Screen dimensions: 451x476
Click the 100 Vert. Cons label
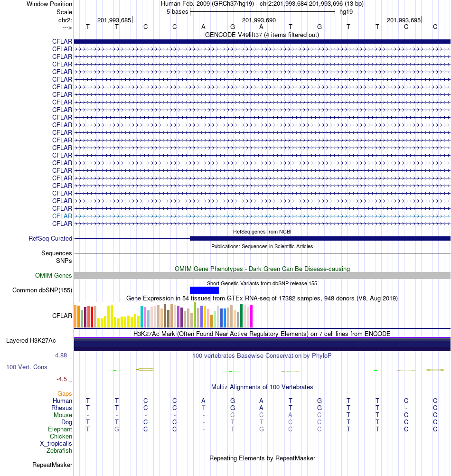(27, 367)
